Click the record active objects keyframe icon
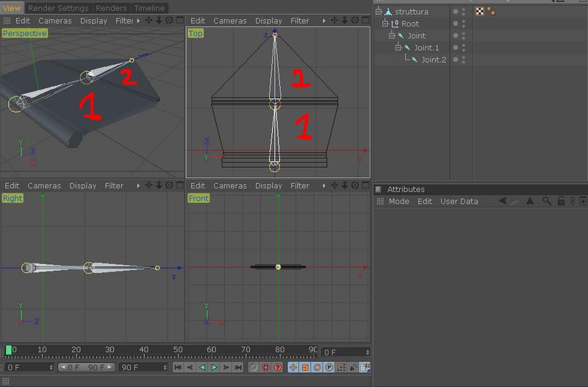588x387 pixels. tap(254, 367)
